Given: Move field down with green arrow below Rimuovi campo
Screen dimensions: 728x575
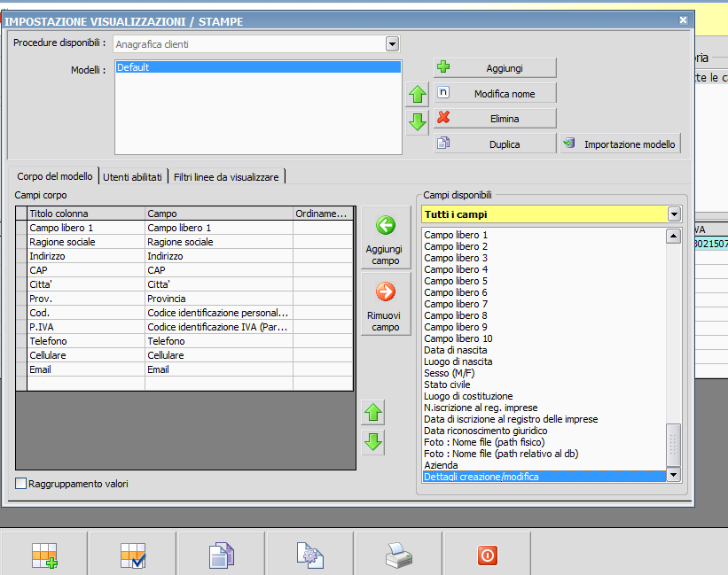Looking at the screenshot, I should [x=373, y=442].
